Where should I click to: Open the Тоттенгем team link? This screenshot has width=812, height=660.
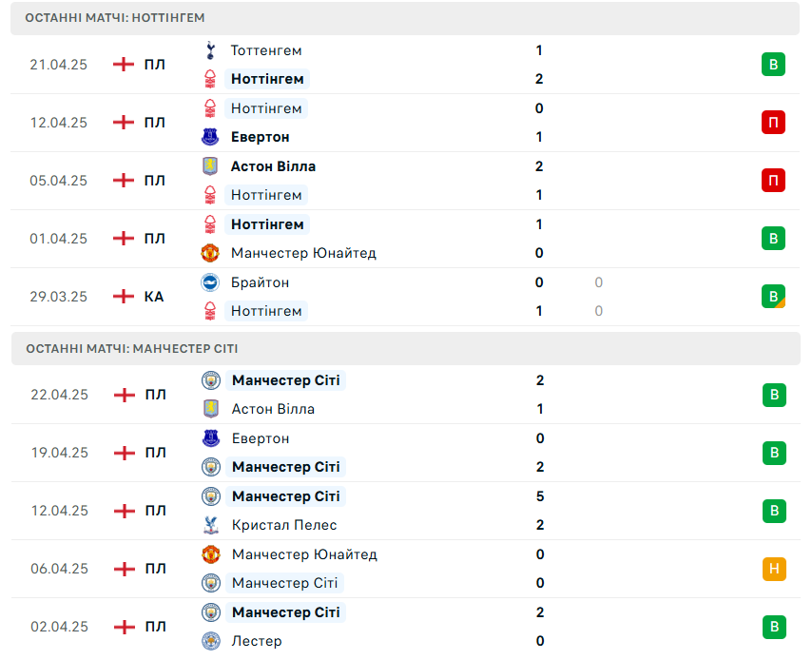pyautogui.click(x=266, y=50)
